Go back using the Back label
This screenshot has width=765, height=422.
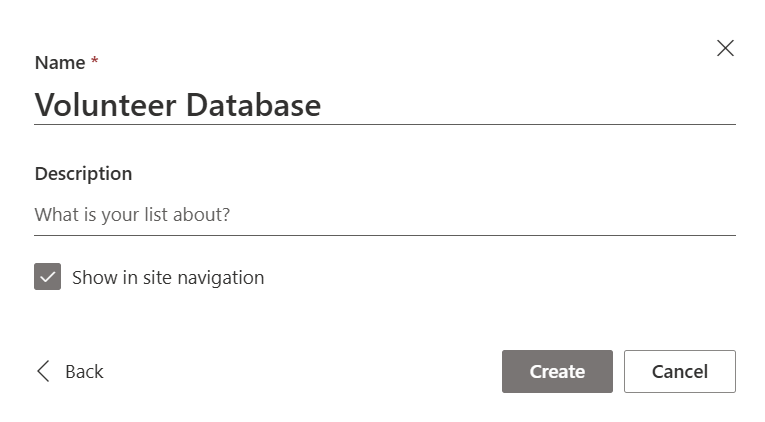pos(84,372)
